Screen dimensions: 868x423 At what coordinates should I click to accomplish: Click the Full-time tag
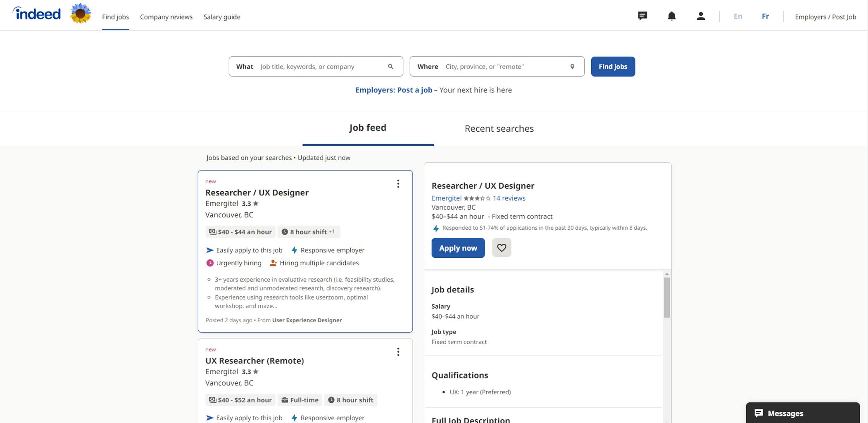tap(300, 400)
